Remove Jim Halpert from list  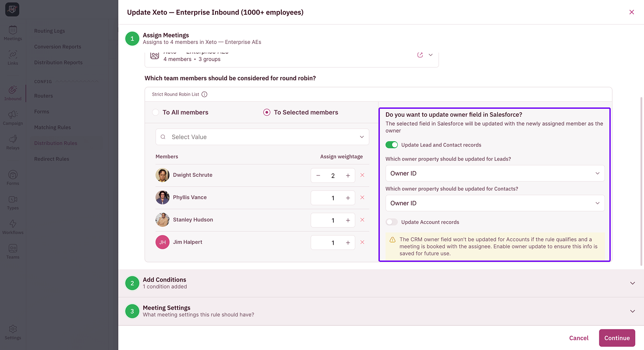[362, 242]
